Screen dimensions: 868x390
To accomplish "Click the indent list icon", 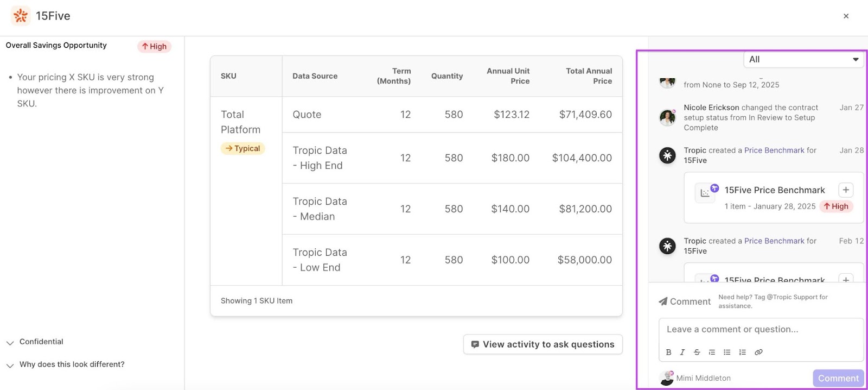I will 712,352.
